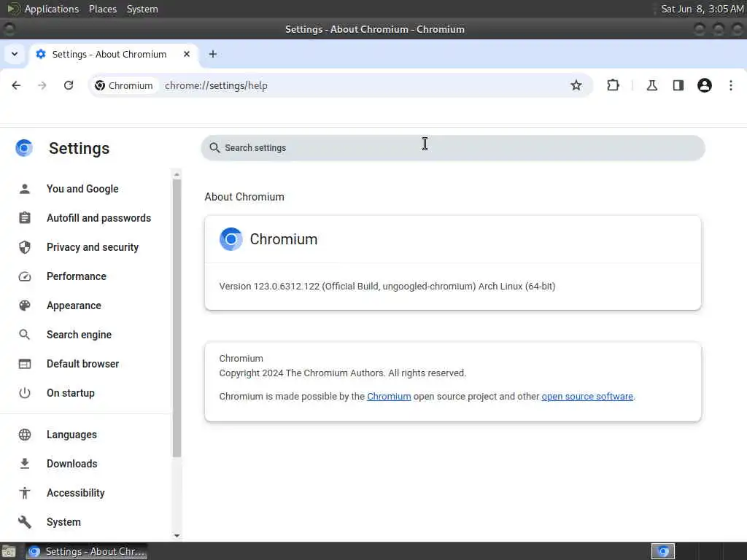747x560 pixels.
Task: Click the clipboard icon beside Autofill
Action: coord(25,218)
